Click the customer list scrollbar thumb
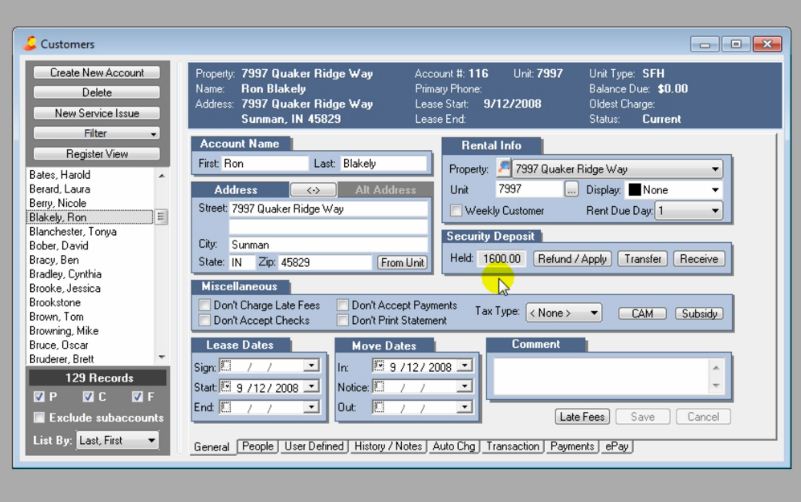 tap(161, 217)
